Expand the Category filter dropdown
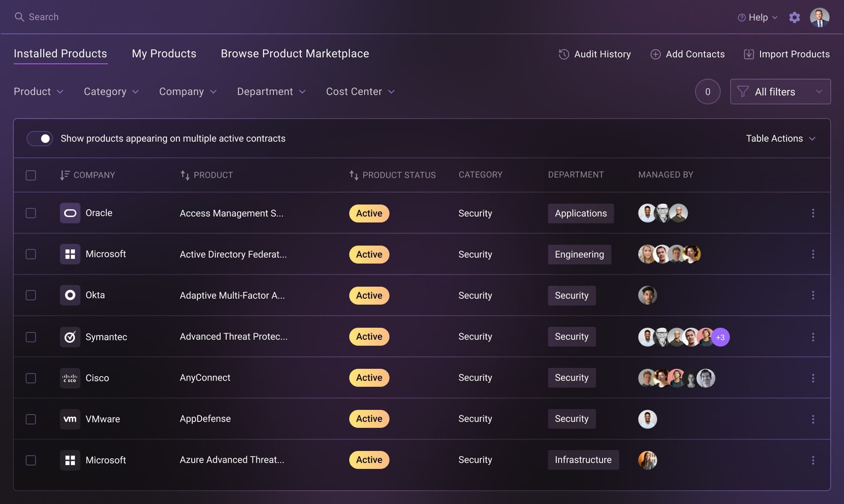 click(x=111, y=92)
